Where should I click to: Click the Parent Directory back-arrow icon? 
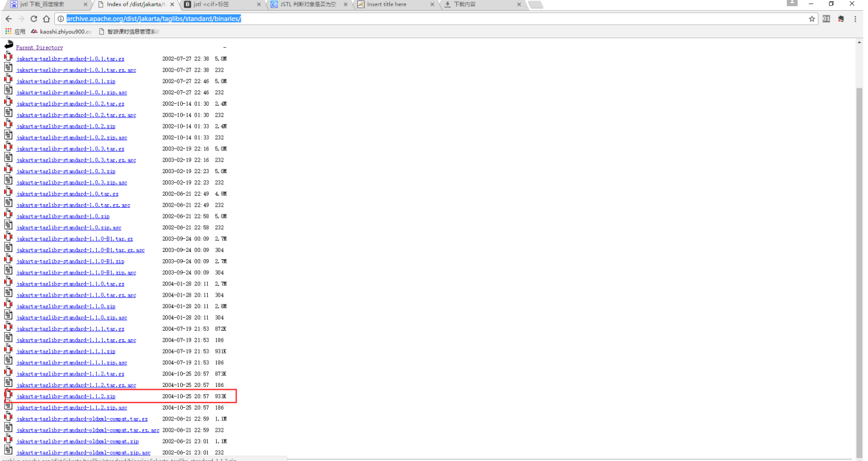coord(8,45)
